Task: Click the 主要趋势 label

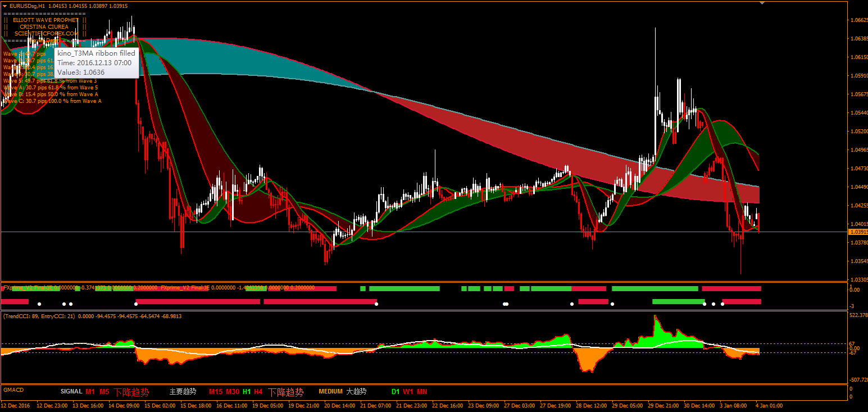Action: point(183,392)
